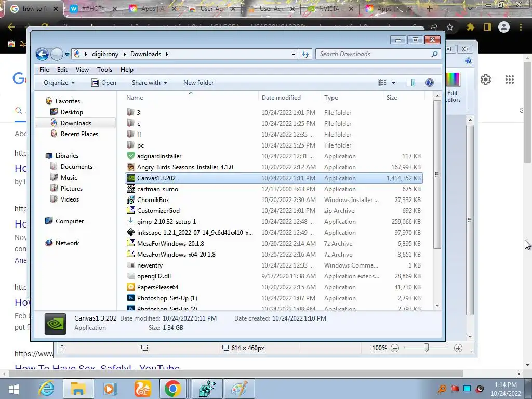Select the ChomikBox installer icon
This screenshot has width=532, height=399.
pyautogui.click(x=130, y=200)
